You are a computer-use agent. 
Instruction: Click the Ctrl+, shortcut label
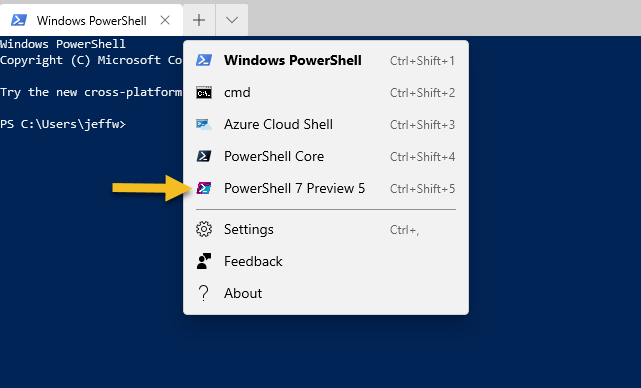click(404, 230)
